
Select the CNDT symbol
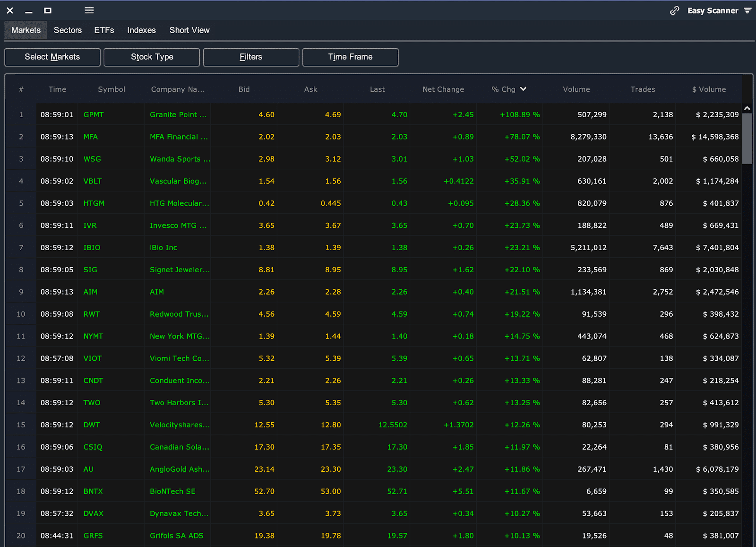[x=93, y=381]
